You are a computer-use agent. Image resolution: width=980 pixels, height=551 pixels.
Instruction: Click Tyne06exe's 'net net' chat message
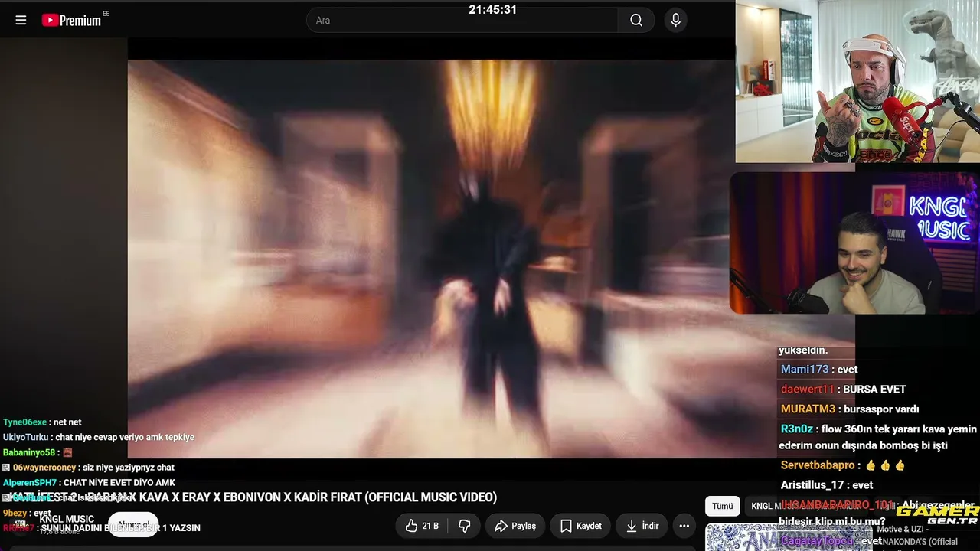click(x=42, y=422)
